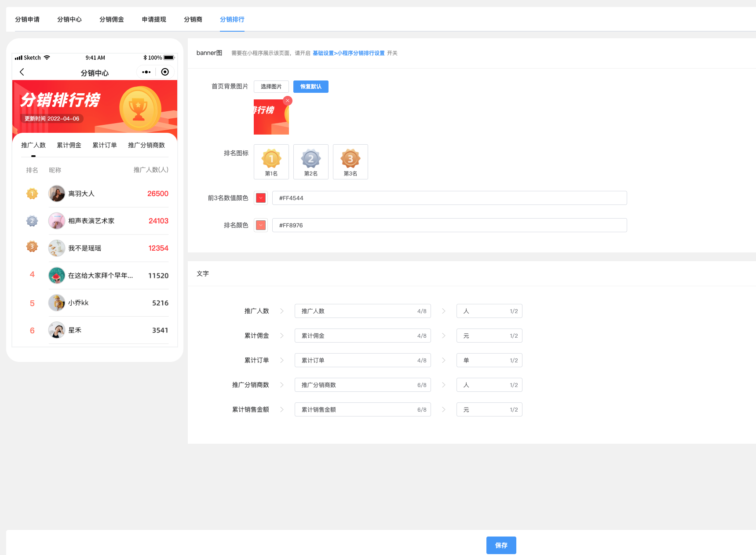Click the battery icon in phone status bar
Screen dimensions: 756x555
click(x=169, y=58)
